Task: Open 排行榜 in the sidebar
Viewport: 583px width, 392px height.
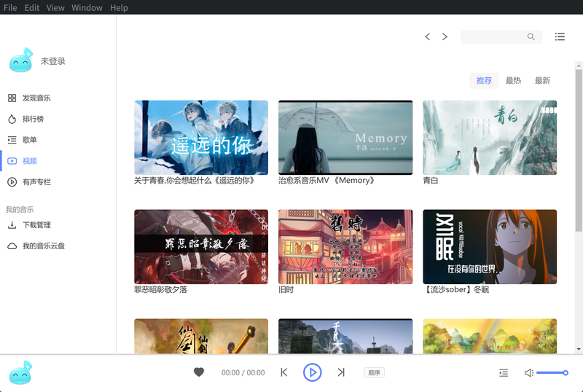Action: (x=33, y=119)
